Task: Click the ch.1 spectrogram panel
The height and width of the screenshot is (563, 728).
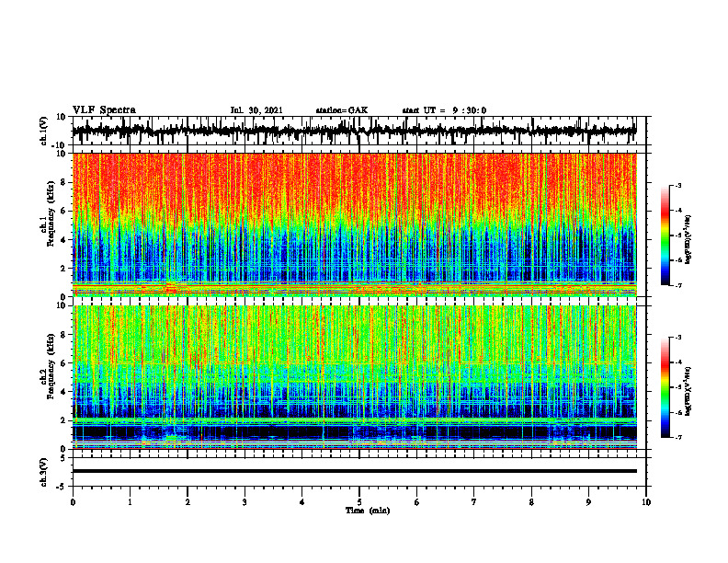Action: tap(355, 224)
